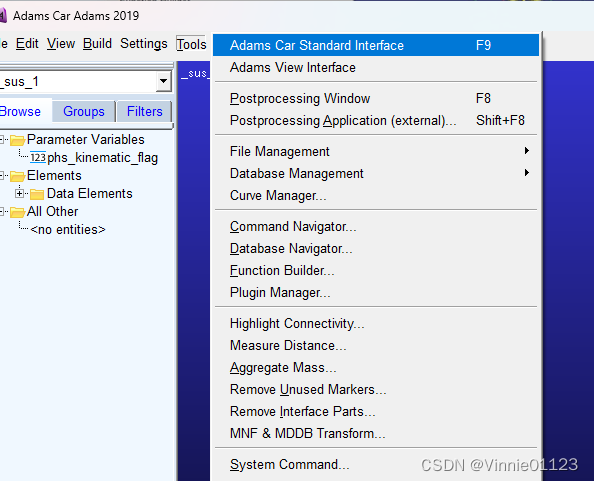Select phs_kinematic_flag tree item
Screen dimensions: 594x481
102,158
